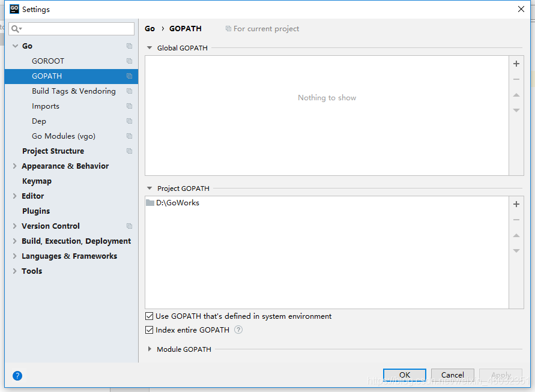
Task: Expand Build, Execution, Deployment section
Action: pyautogui.click(x=14, y=241)
